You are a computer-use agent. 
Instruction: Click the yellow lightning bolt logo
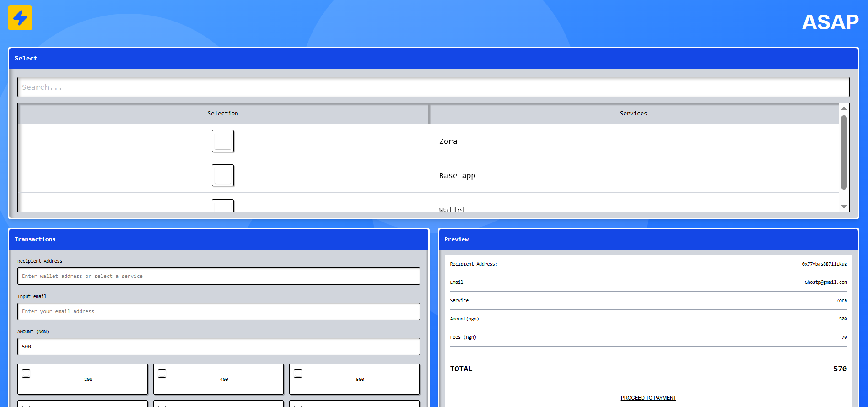[20, 18]
